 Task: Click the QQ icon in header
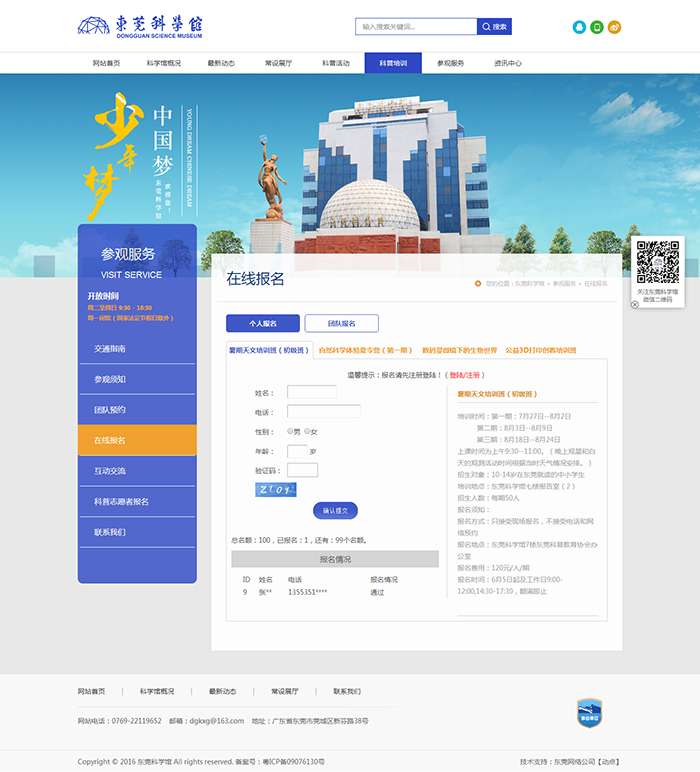point(579,27)
